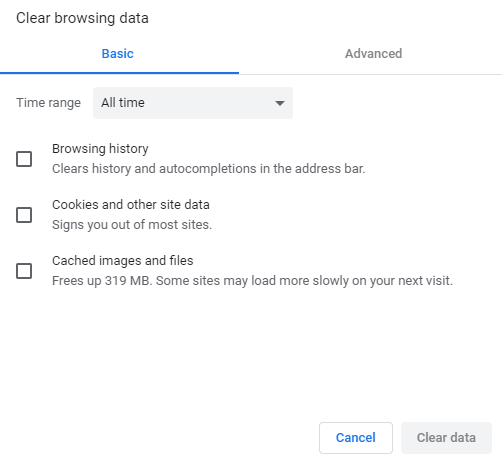
Task: Click the All time text in the selector
Action: tap(123, 103)
